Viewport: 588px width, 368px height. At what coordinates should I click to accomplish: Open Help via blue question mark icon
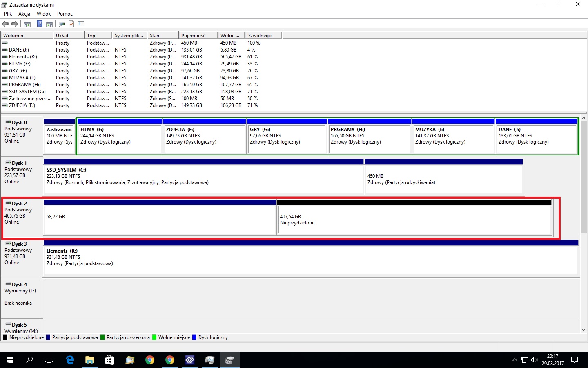[x=40, y=24]
